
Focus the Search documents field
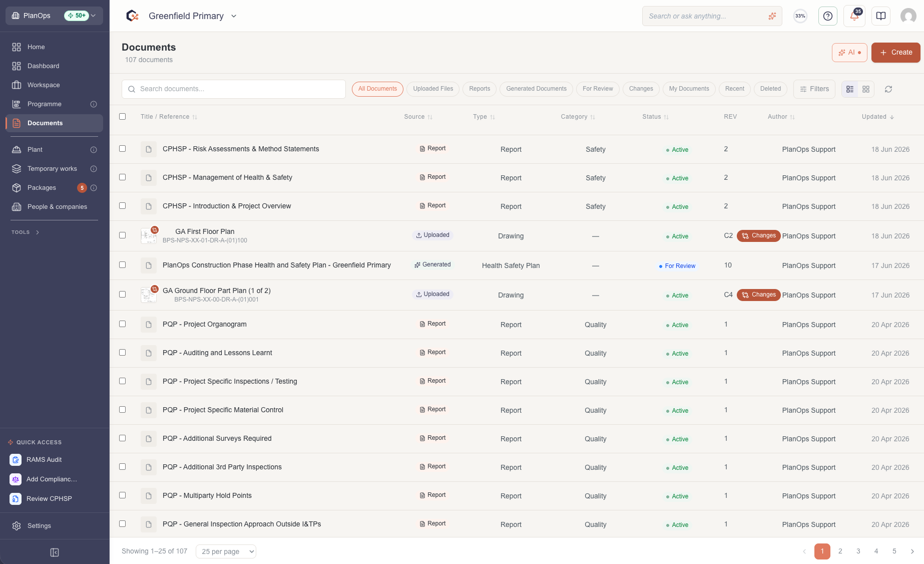point(234,89)
